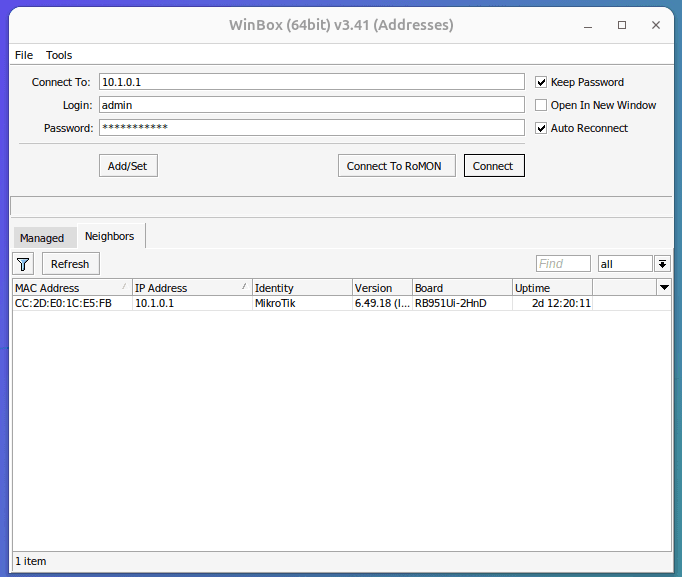Open the 'all' filter dropdown

(662, 264)
